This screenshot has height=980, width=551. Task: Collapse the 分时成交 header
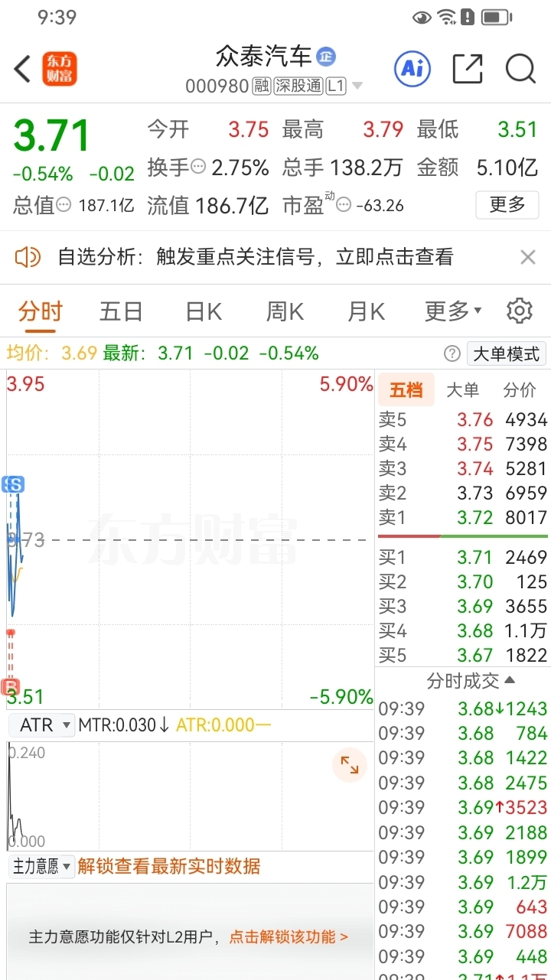point(471,680)
